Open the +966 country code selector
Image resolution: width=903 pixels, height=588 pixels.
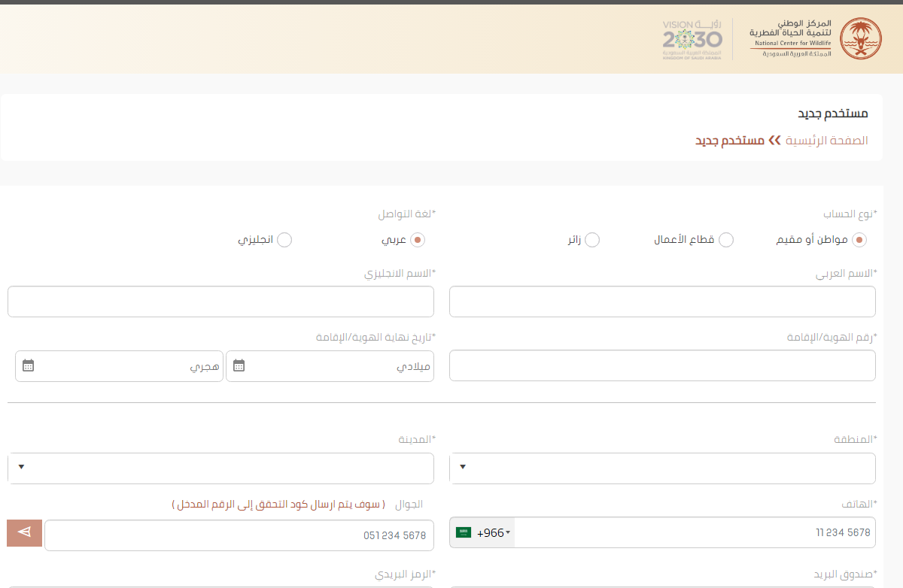[x=494, y=533]
